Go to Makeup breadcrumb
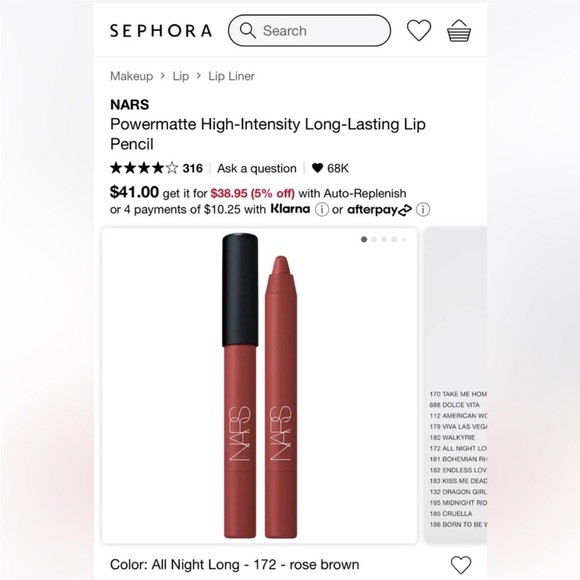580x580 pixels. (x=131, y=76)
